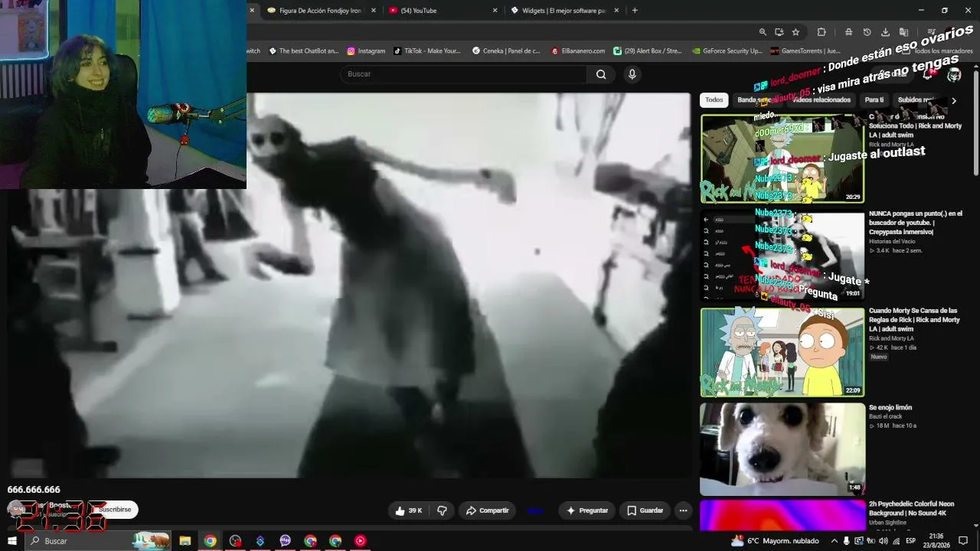980x551 pixels.
Task: Open the Windows notification center
Action: click(963, 541)
